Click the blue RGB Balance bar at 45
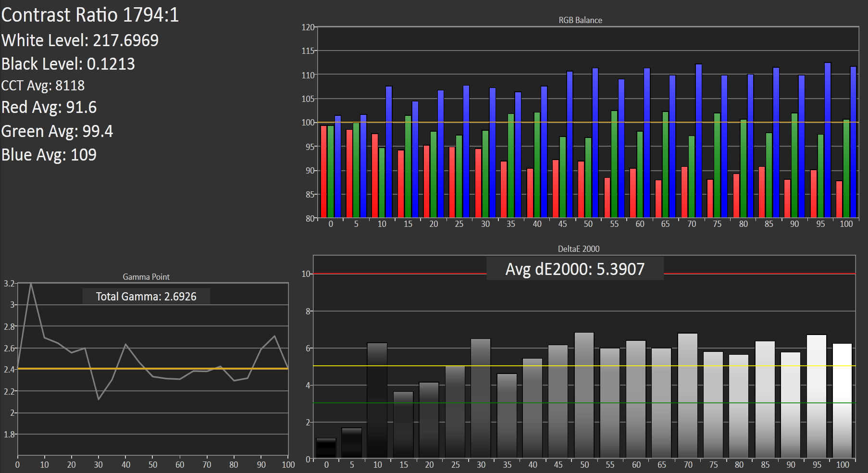 click(570, 144)
